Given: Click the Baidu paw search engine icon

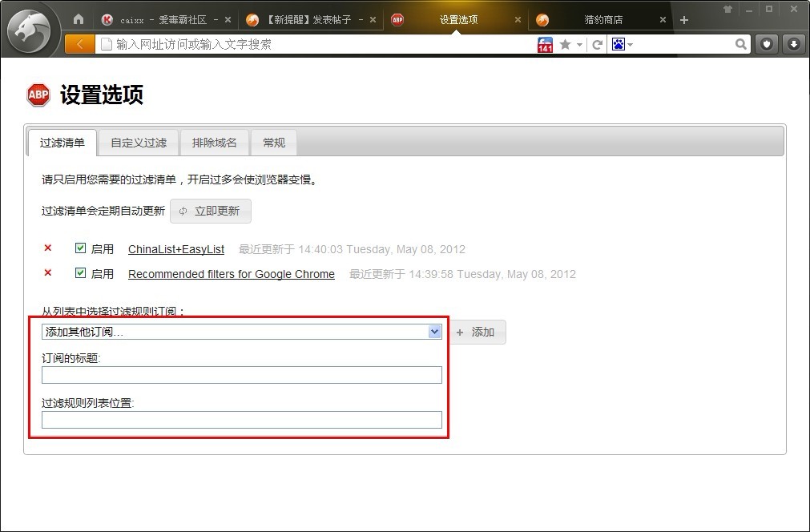Looking at the screenshot, I should click(x=619, y=44).
